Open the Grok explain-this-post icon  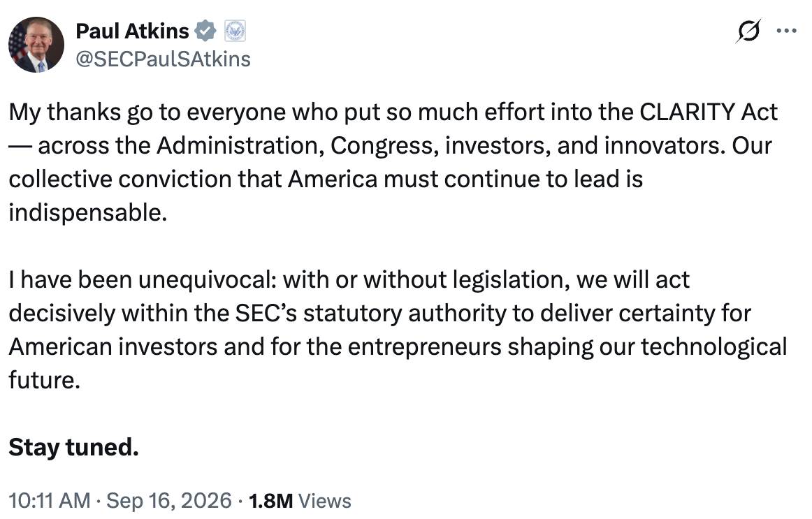[748, 31]
